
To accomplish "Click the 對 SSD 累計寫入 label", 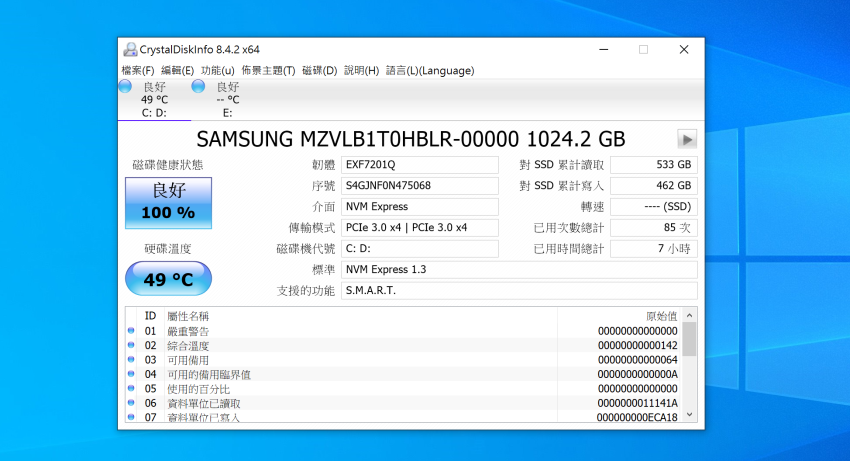I will coord(562,186).
